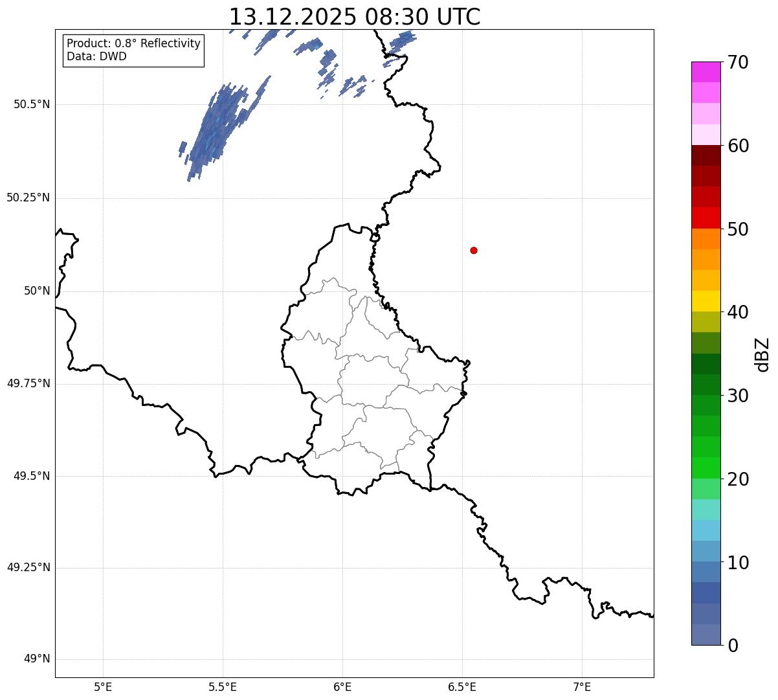The height and width of the screenshot is (700, 778).
Task: Click the light blue colorbar segment above 10
Action: 706,551
